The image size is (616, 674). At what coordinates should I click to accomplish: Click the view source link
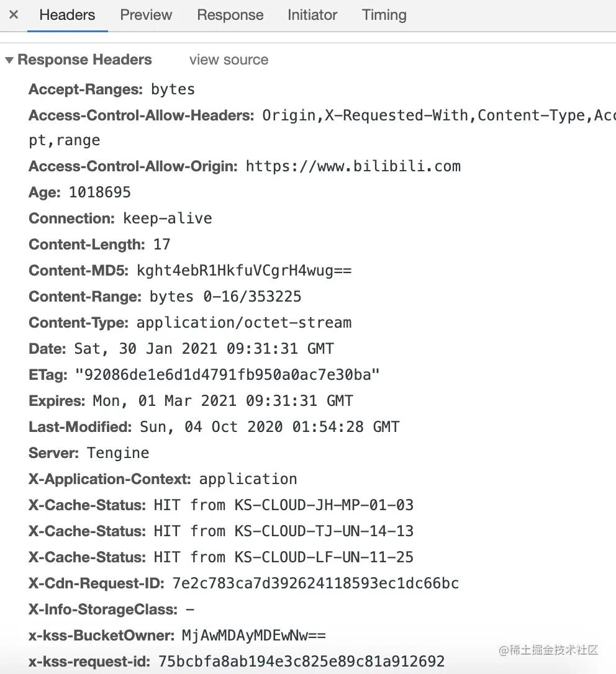[229, 60]
